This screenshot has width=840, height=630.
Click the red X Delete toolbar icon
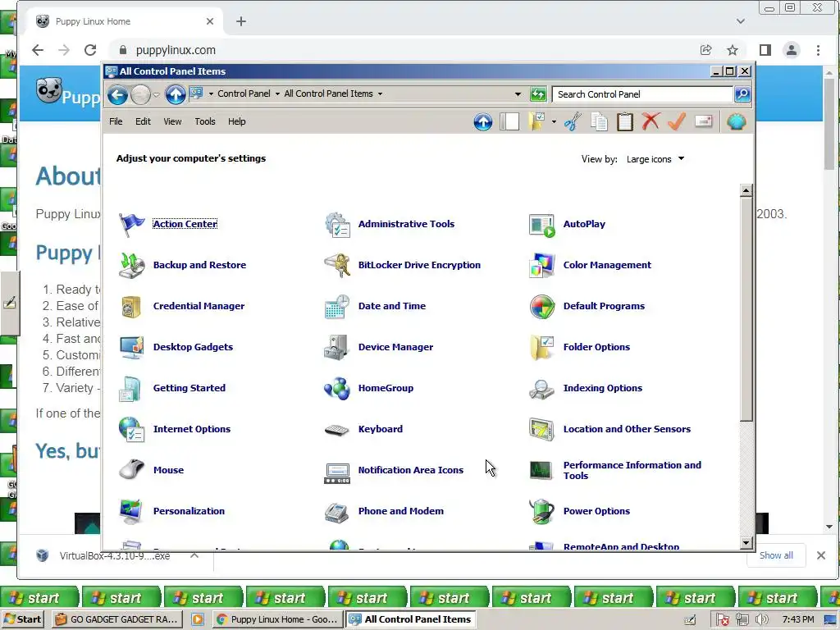pos(651,121)
